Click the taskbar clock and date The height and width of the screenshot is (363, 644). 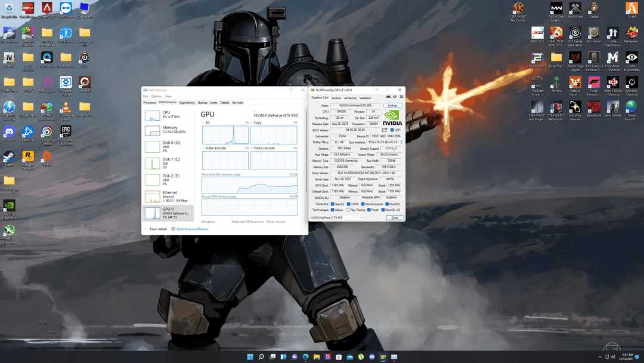click(x=627, y=357)
